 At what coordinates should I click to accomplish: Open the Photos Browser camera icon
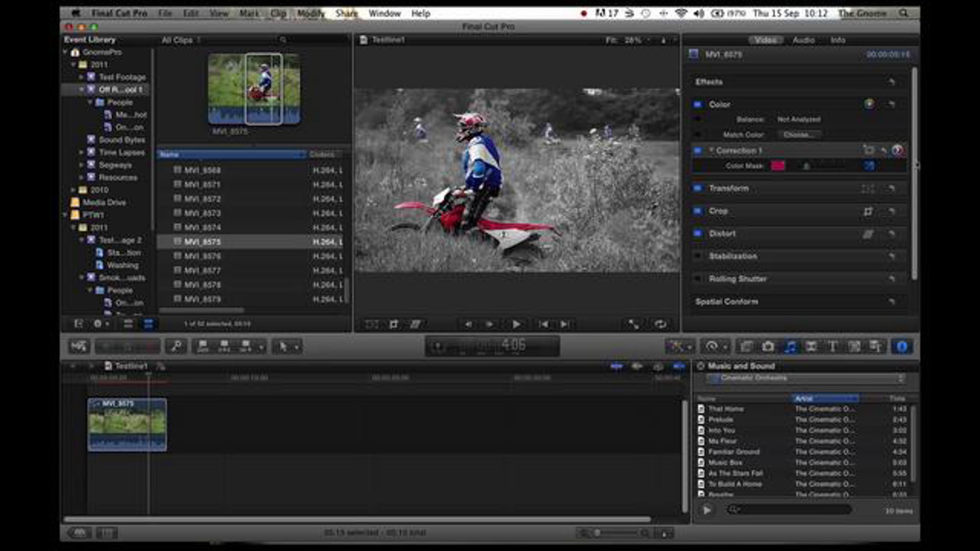coord(768,347)
